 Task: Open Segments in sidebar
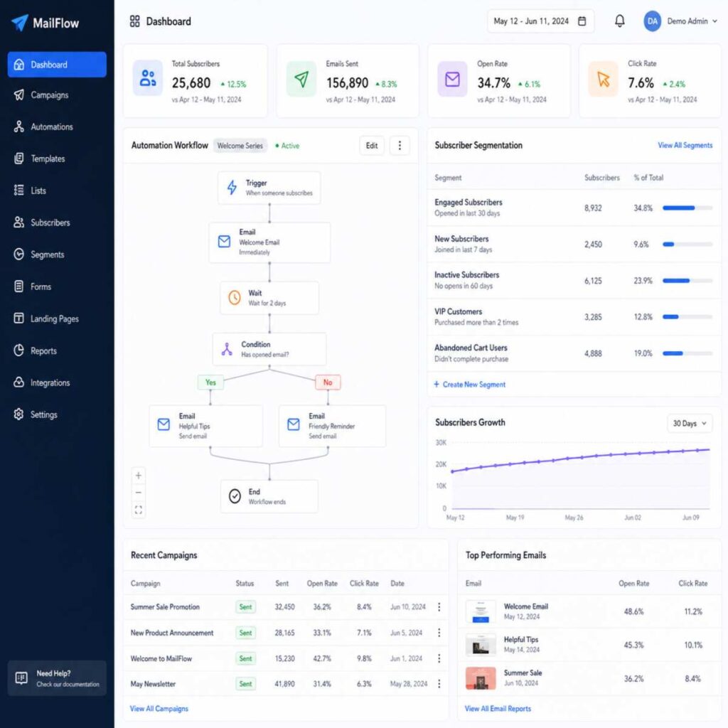click(57, 255)
